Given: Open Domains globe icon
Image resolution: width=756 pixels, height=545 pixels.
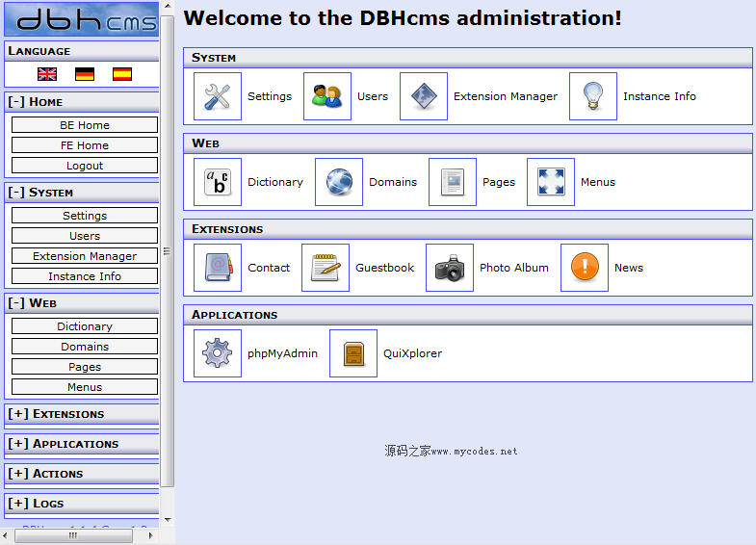Looking at the screenshot, I should tap(339, 182).
